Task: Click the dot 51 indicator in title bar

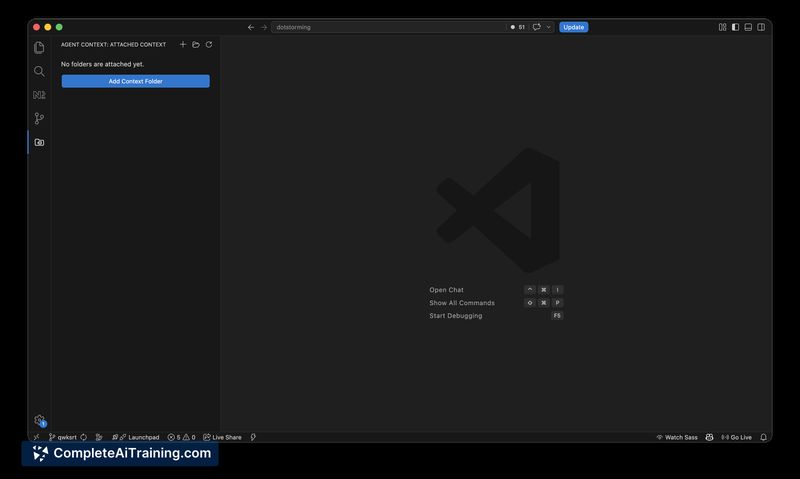Action: coord(517,27)
